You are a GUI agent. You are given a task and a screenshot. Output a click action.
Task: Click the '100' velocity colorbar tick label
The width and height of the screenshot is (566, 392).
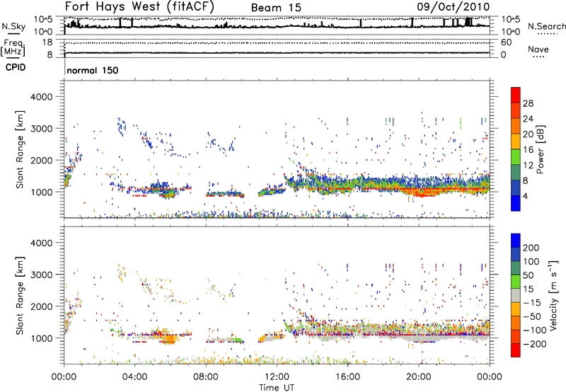[531, 261]
